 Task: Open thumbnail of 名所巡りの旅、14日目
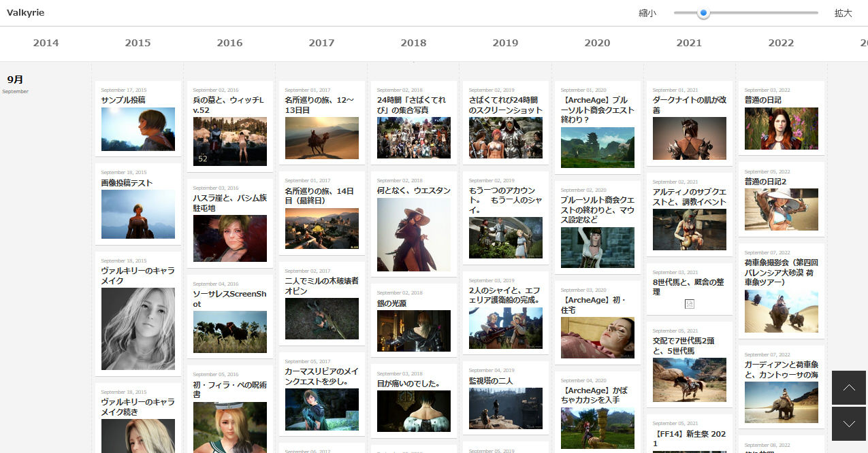pos(322,230)
